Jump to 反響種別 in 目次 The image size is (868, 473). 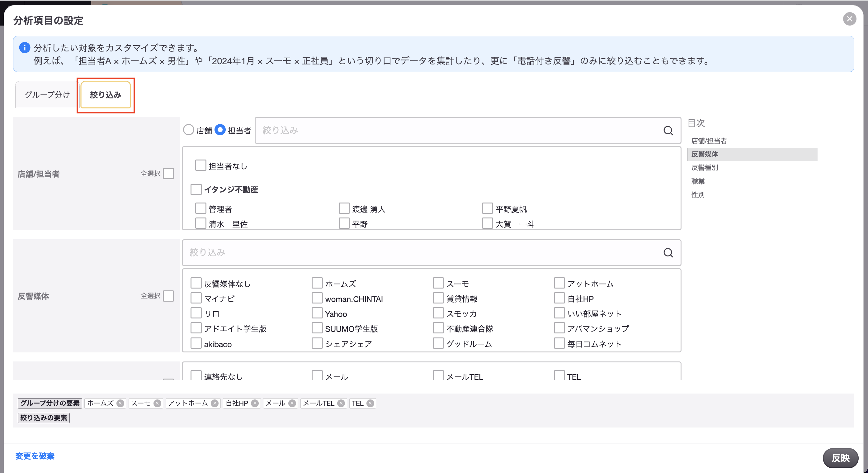tap(705, 168)
